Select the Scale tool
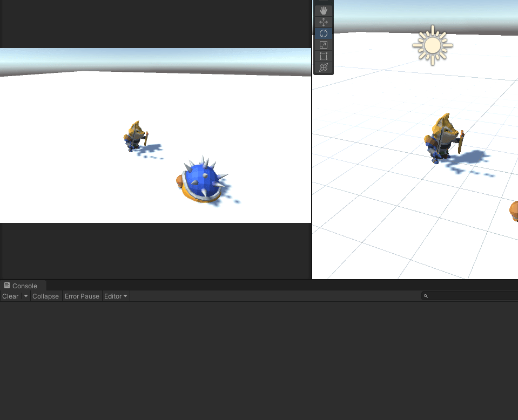 click(324, 45)
